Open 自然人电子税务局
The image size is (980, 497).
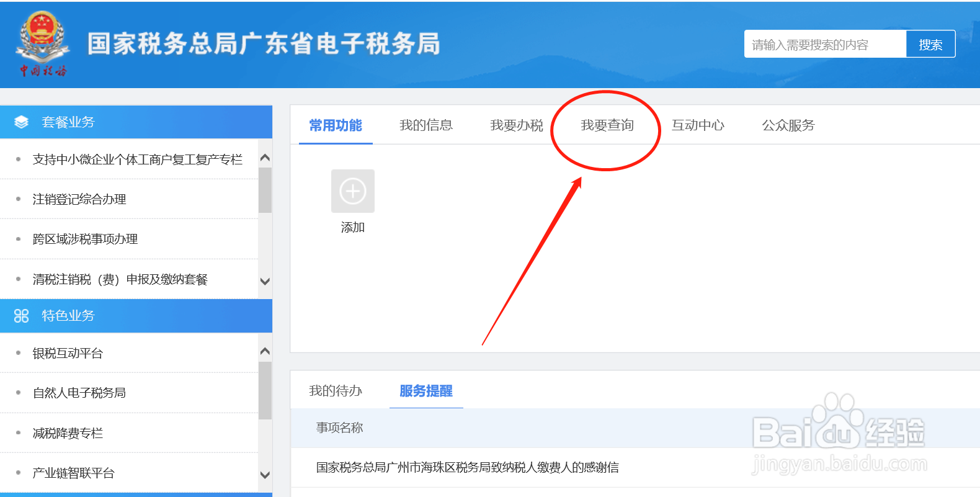coord(79,393)
